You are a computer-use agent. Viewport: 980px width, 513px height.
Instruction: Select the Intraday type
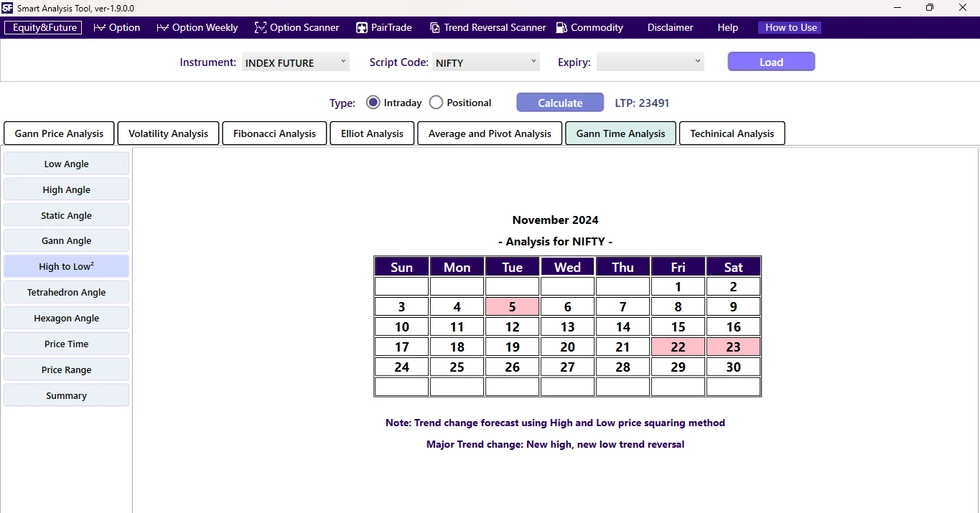pos(373,102)
